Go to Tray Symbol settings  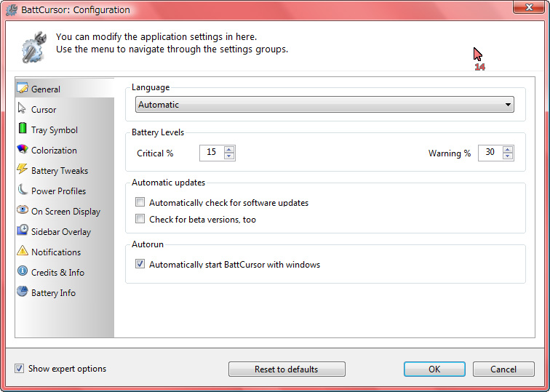[x=65, y=129]
